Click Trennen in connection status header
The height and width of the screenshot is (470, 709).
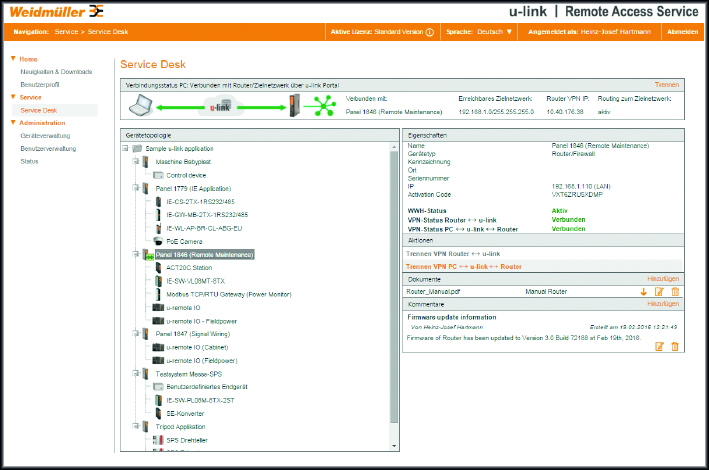coord(666,85)
